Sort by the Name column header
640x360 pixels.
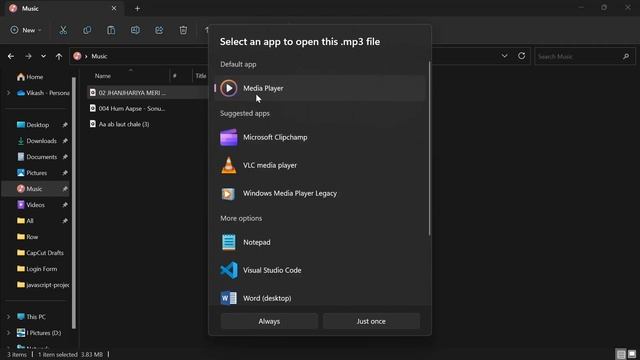[102, 76]
